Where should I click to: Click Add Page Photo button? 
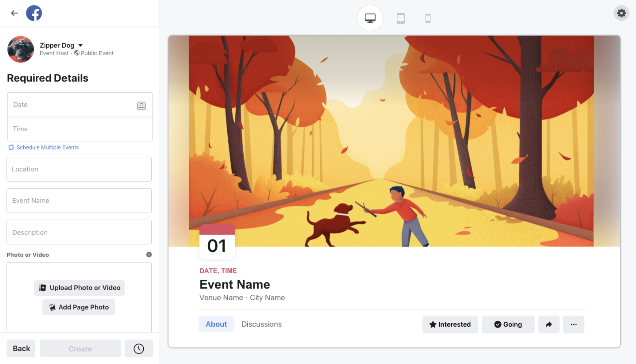pos(79,307)
